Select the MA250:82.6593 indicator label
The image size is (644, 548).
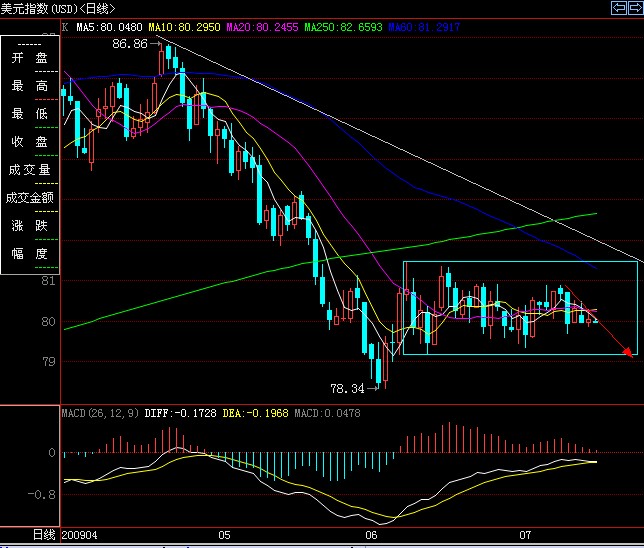(343, 28)
